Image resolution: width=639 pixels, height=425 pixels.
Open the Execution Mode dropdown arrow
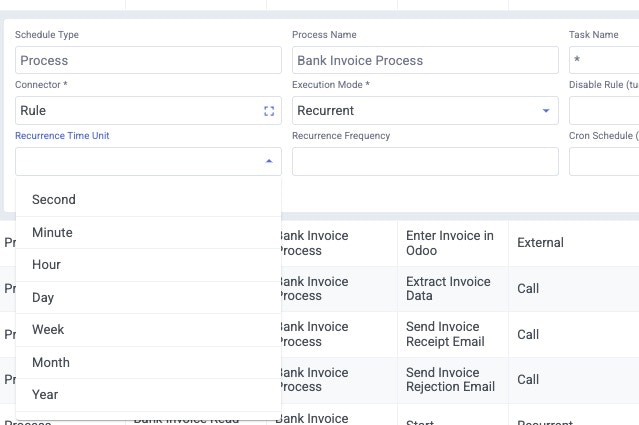[546, 111]
